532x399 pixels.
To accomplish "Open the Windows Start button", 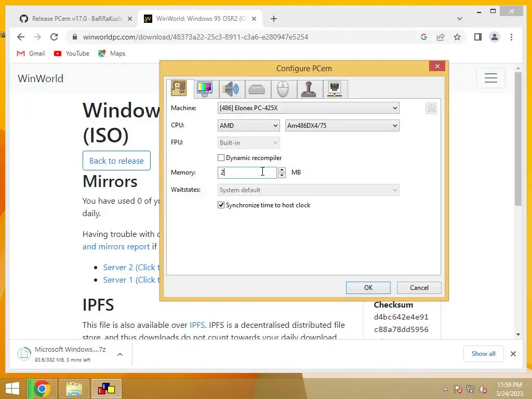I will pyautogui.click(x=12, y=389).
